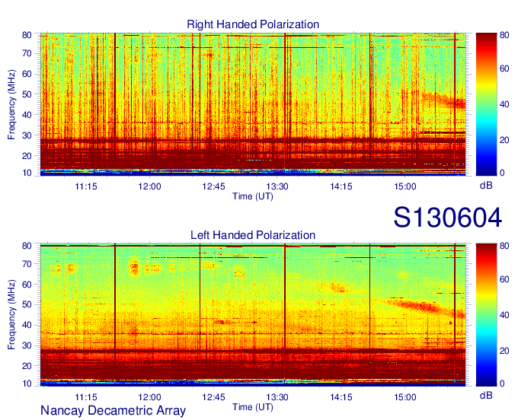Click the "20" label on the lower color bar
Viewport: 518px width, 420px height.
coord(504,351)
